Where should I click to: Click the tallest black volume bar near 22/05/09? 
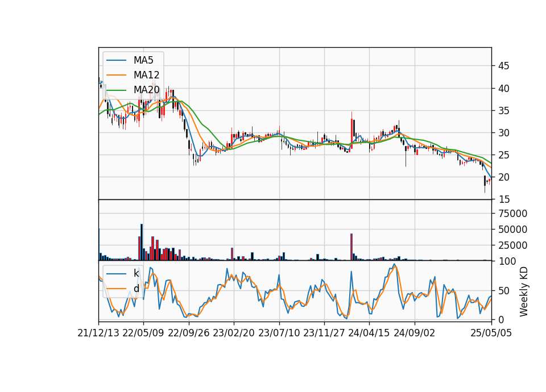pyautogui.click(x=142, y=242)
